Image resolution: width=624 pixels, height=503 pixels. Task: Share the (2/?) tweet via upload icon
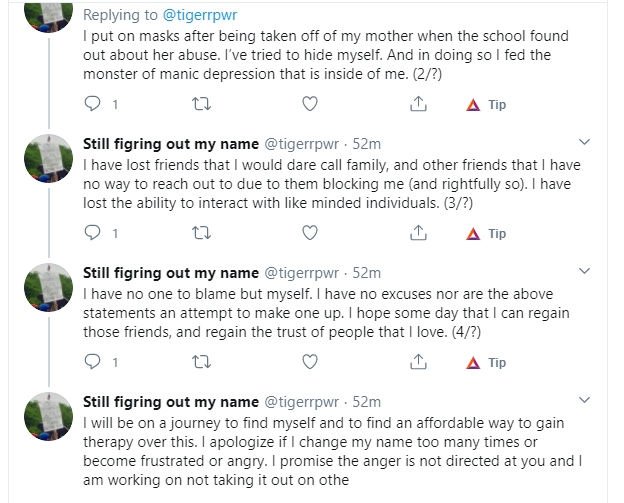pyautogui.click(x=418, y=103)
